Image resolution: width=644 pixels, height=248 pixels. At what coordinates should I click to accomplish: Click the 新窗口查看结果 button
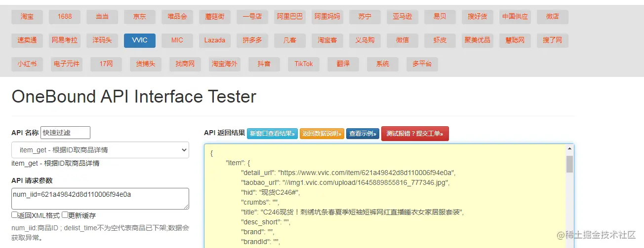(273, 134)
